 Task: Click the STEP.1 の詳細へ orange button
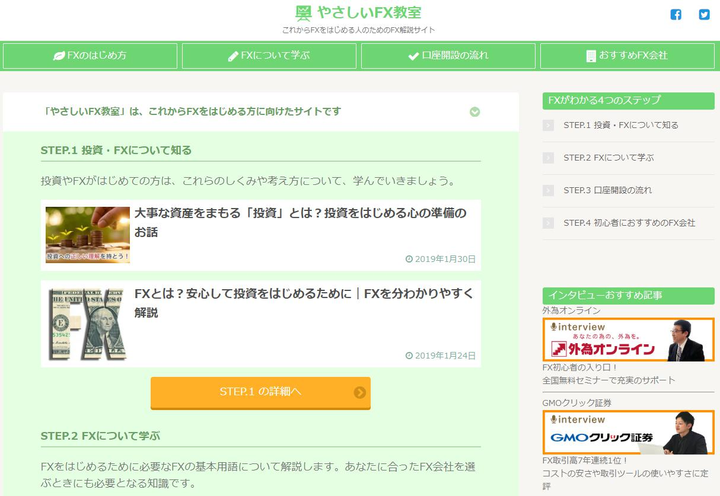click(x=260, y=393)
